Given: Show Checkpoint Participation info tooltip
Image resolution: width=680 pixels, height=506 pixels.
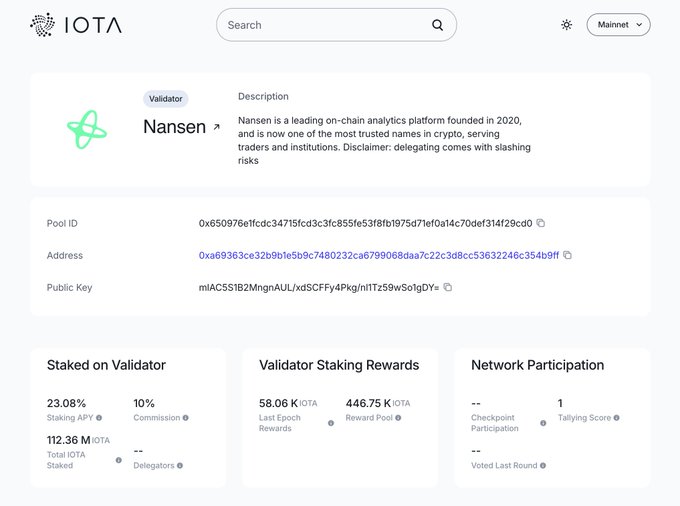Looking at the screenshot, I should pos(543,423).
